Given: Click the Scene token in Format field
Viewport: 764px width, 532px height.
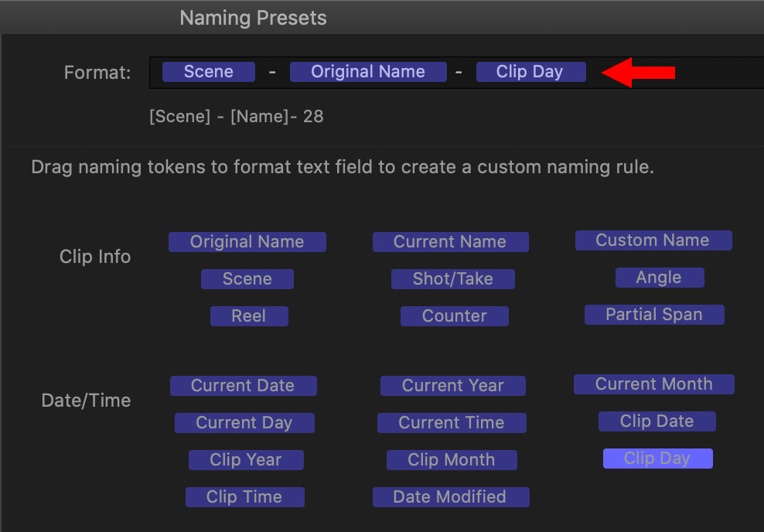Looking at the screenshot, I should coord(209,72).
